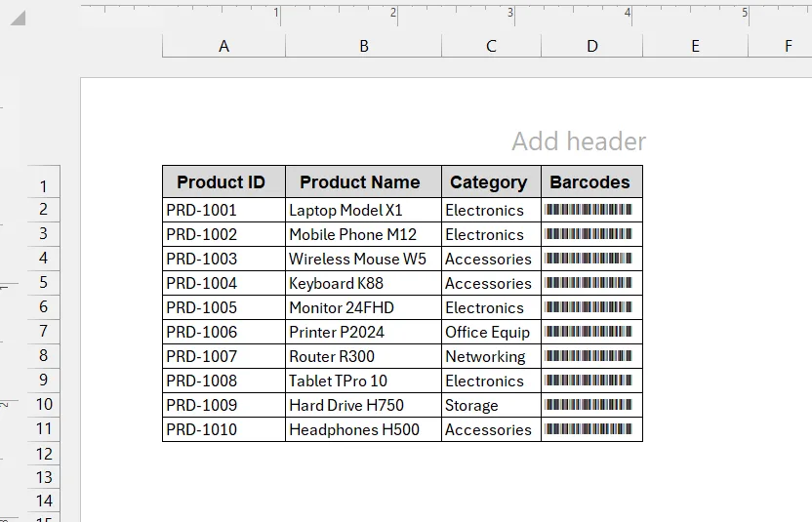Click the barcode in Router R300 row
This screenshot has height=522, width=812.
tap(589, 355)
